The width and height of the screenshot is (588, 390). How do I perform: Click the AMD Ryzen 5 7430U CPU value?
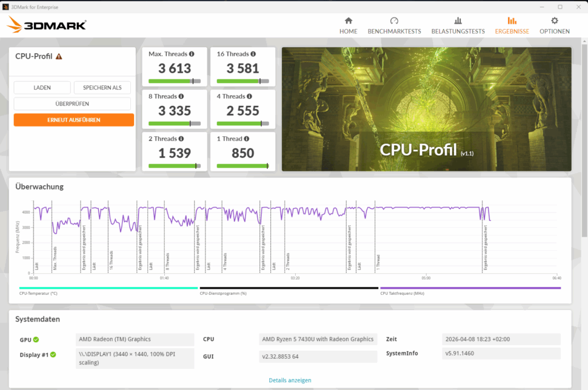click(x=318, y=339)
